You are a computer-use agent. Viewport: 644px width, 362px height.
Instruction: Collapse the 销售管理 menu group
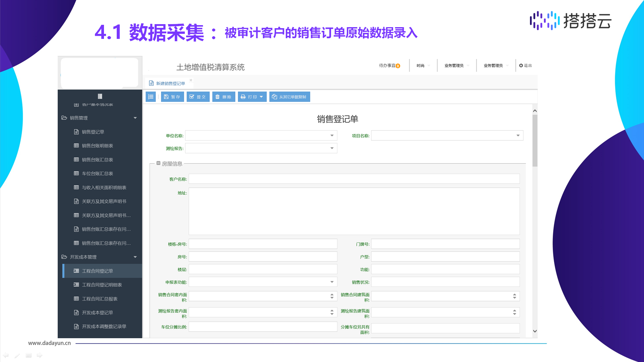click(100, 118)
